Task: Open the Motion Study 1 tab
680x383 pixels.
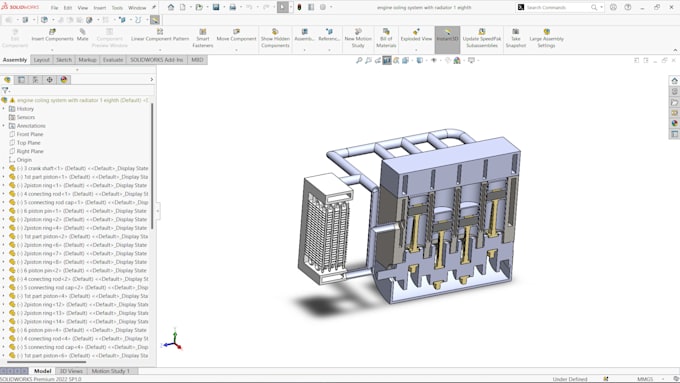Action: click(111, 371)
